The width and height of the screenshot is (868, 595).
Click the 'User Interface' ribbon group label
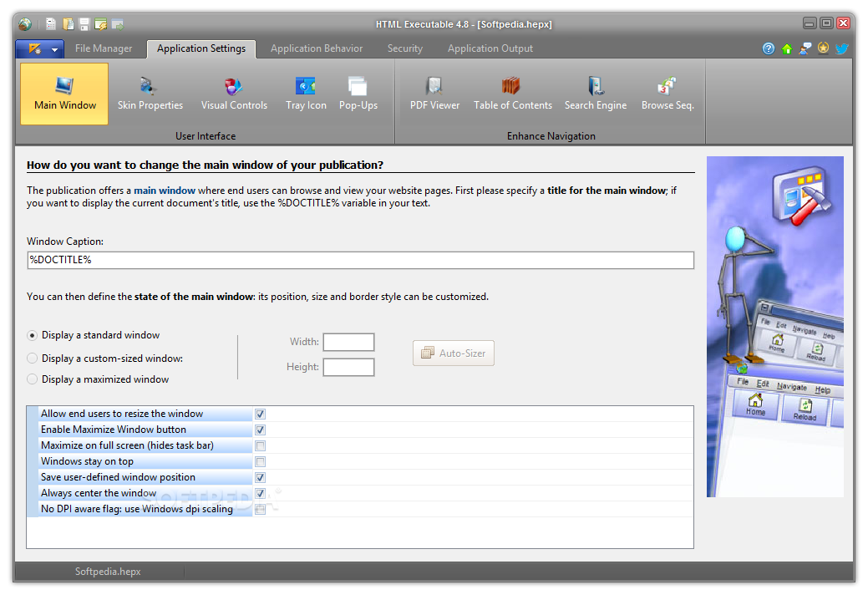click(x=206, y=136)
